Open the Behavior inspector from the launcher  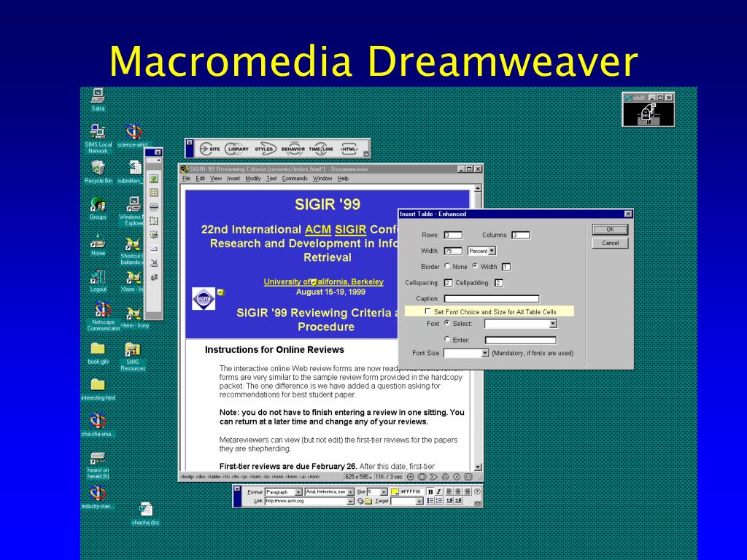[x=293, y=149]
